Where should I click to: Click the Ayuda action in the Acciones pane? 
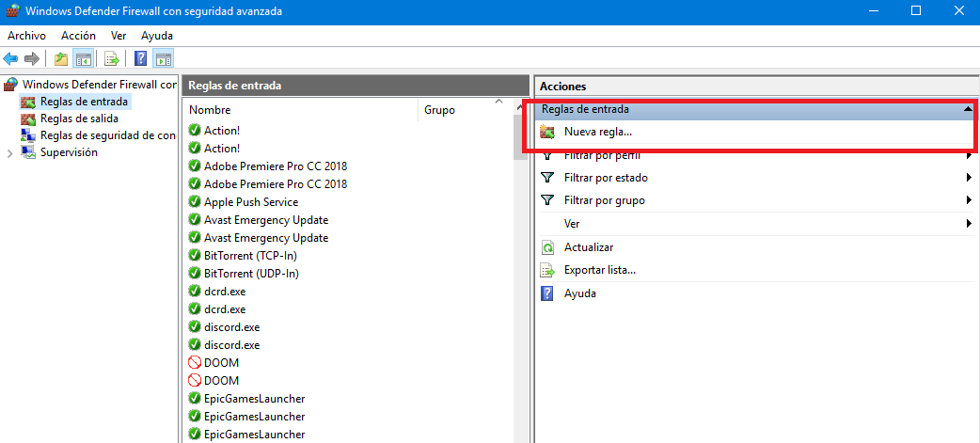[580, 293]
